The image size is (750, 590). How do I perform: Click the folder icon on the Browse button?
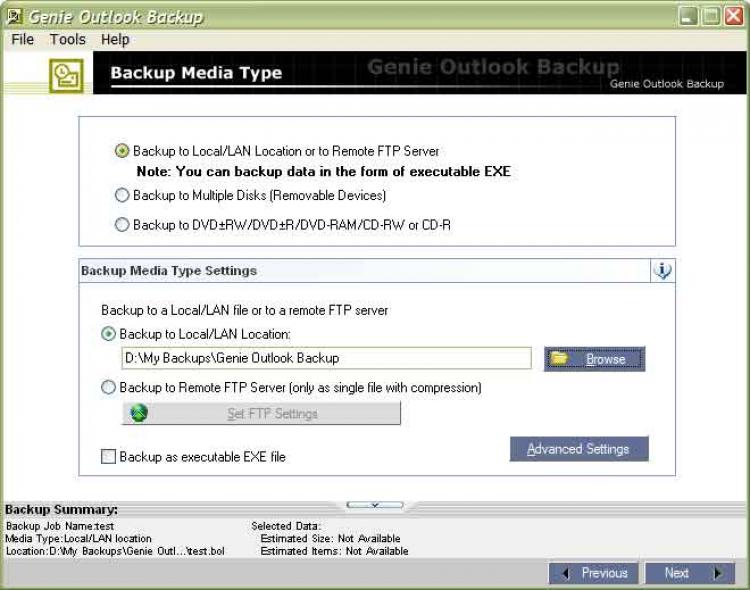560,359
